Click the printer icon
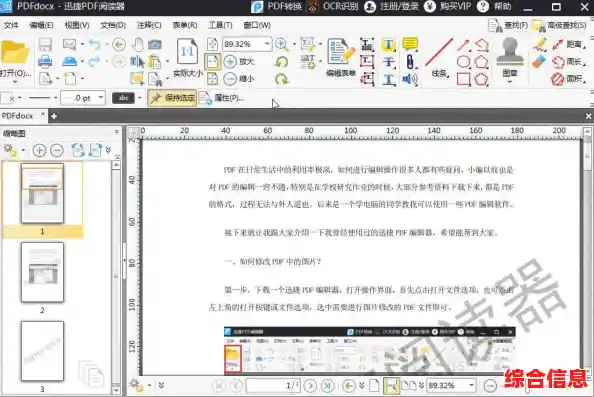 [45, 61]
